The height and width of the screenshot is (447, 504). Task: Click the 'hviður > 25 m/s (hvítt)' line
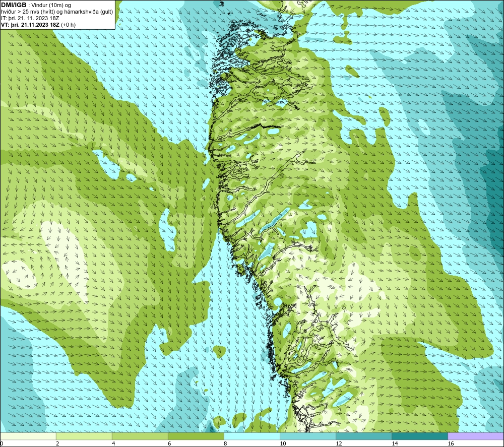[28, 12]
